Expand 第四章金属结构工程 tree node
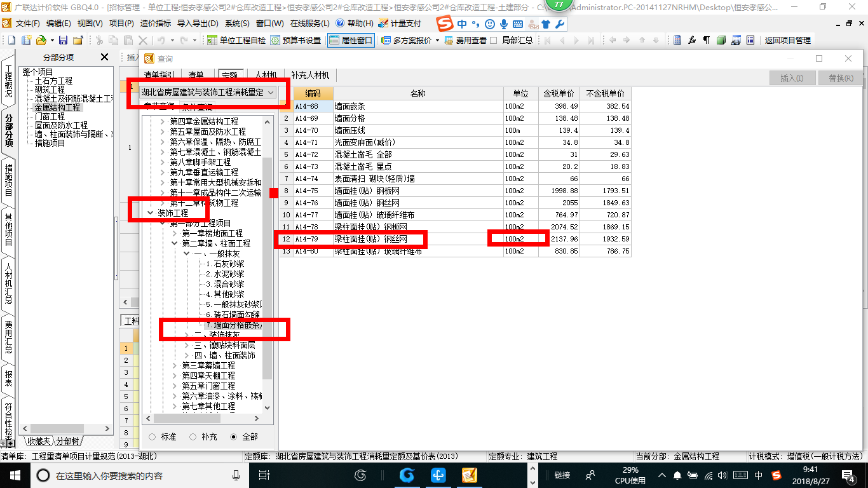The height and width of the screenshot is (488, 868). tap(163, 121)
